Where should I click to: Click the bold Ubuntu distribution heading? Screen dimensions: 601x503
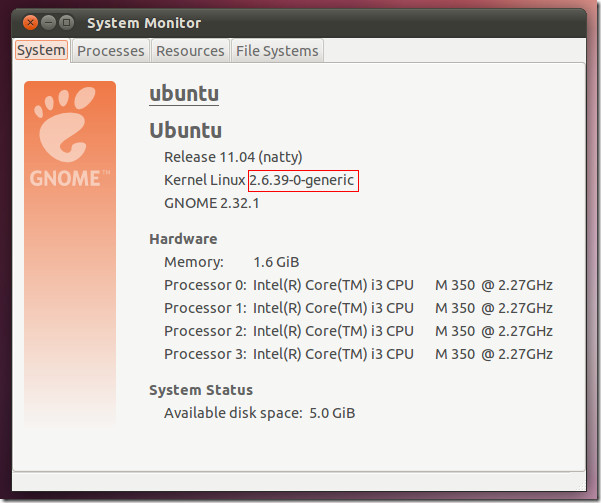[x=186, y=130]
